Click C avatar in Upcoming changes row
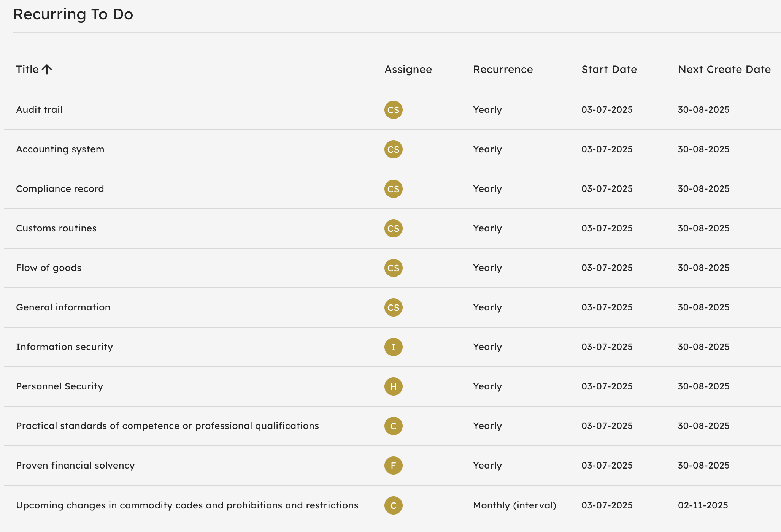Image resolution: width=781 pixels, height=532 pixels. (393, 505)
